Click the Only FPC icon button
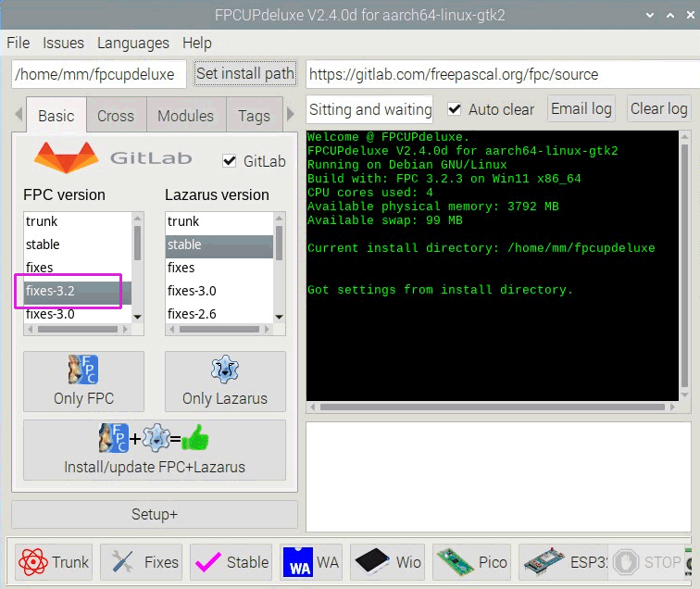 [x=83, y=382]
